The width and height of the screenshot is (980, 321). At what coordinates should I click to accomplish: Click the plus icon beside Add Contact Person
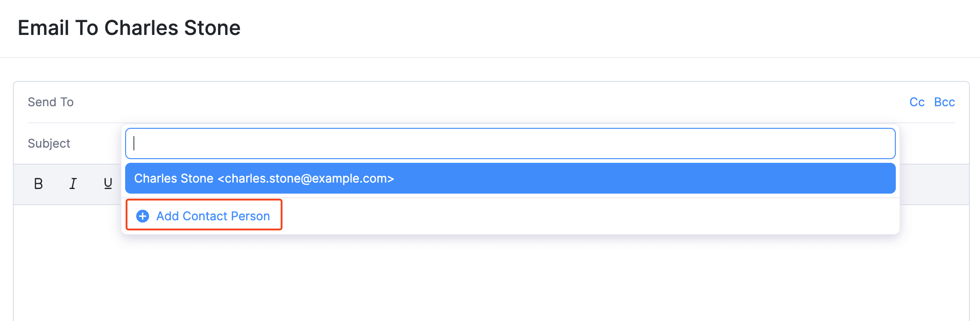pyautogui.click(x=142, y=216)
